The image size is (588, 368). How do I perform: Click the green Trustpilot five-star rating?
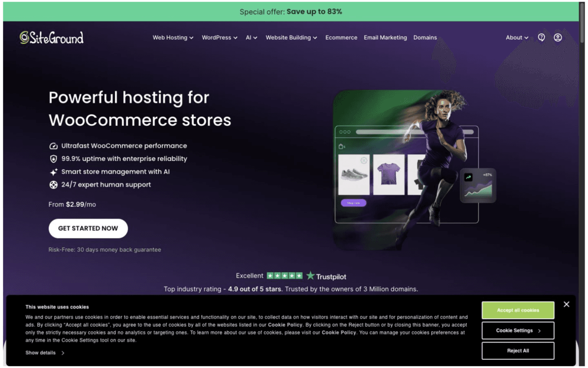285,276
